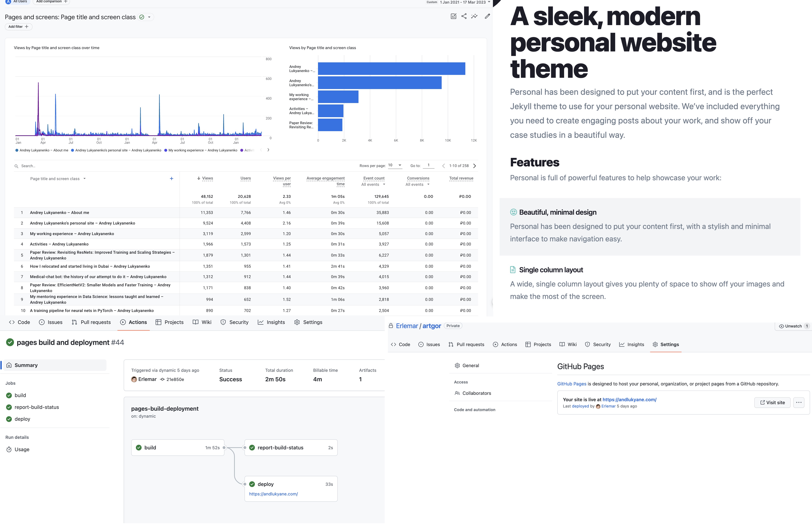Open the andlukyane.com link under deploy job
Screen dimensions: 812x525
click(273, 494)
